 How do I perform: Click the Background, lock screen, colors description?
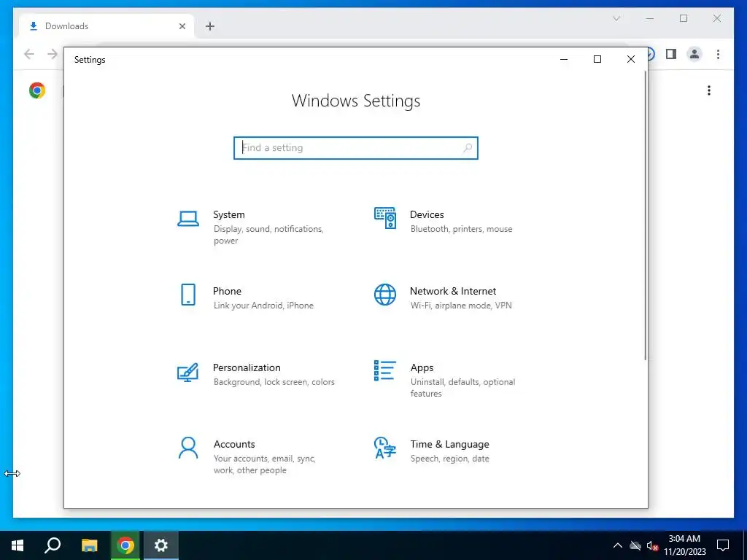(274, 382)
